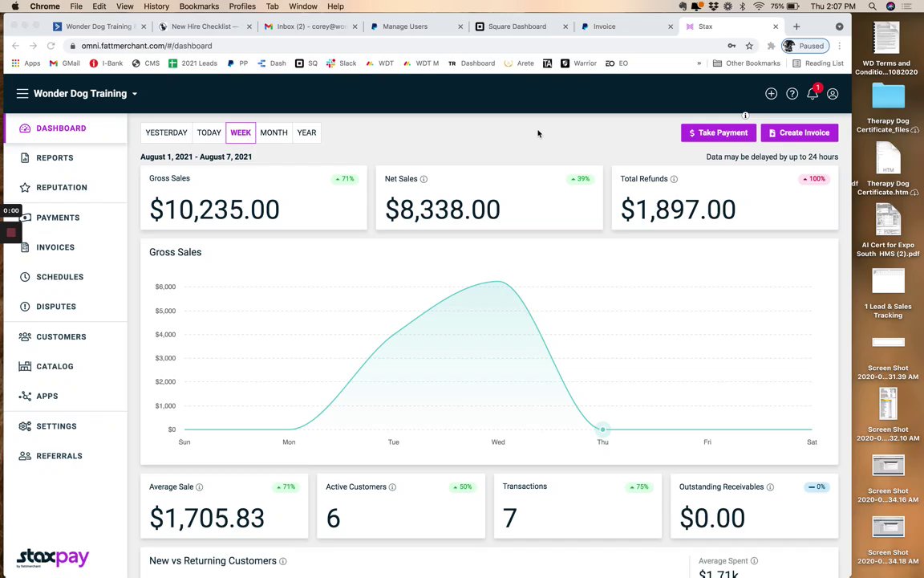Click the info icon next to Net Sales
924x578 pixels.
(x=423, y=179)
